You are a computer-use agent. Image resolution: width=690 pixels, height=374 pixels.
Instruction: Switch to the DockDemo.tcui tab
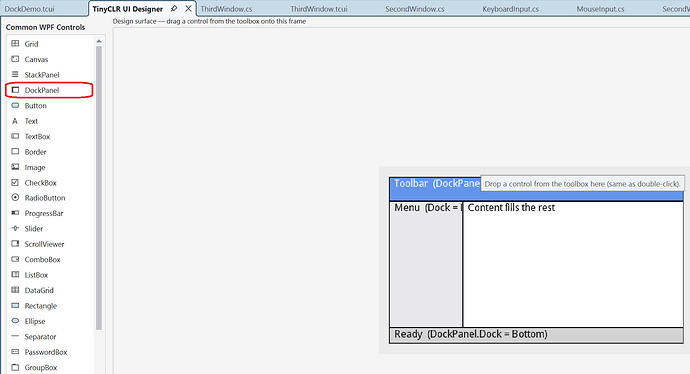29,9
